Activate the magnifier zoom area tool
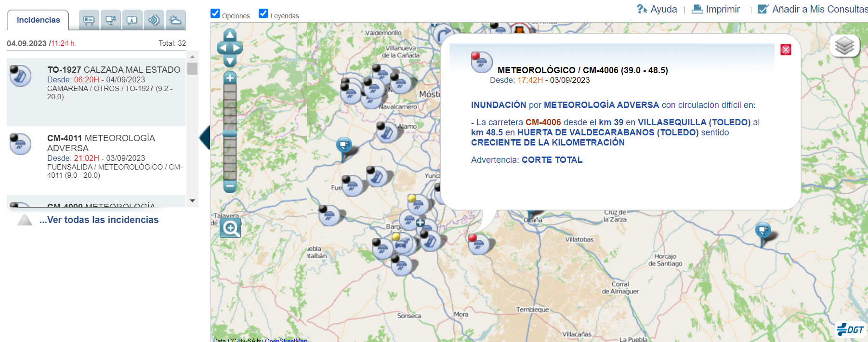The height and width of the screenshot is (342, 868). 230,228
